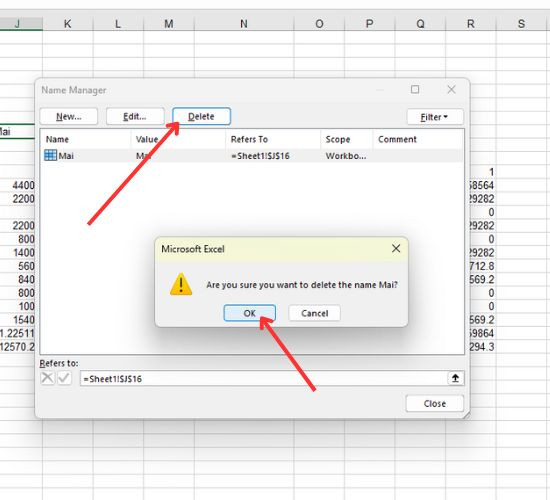
Task: Click the Delete button in Name Manager
Action: coord(201,116)
